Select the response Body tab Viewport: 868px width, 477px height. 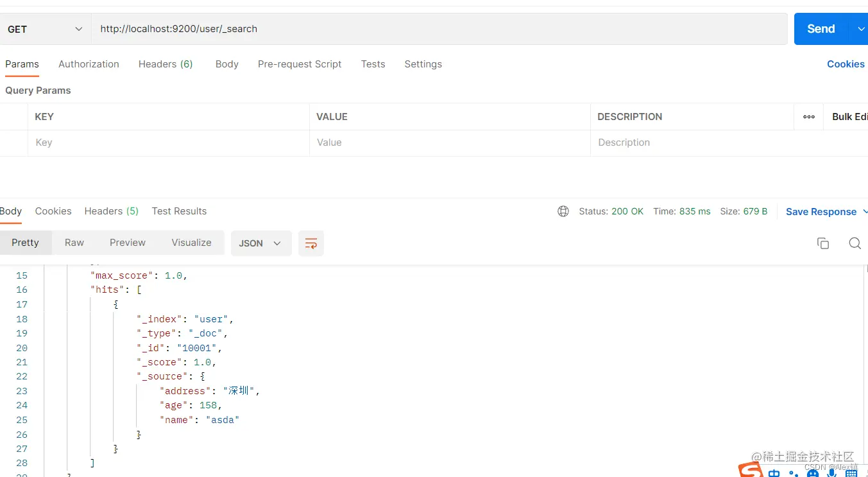pos(11,211)
